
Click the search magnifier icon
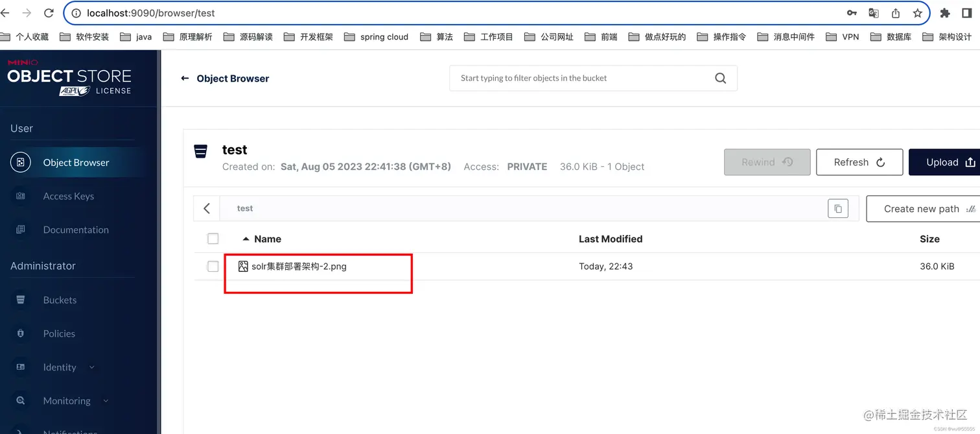point(721,78)
